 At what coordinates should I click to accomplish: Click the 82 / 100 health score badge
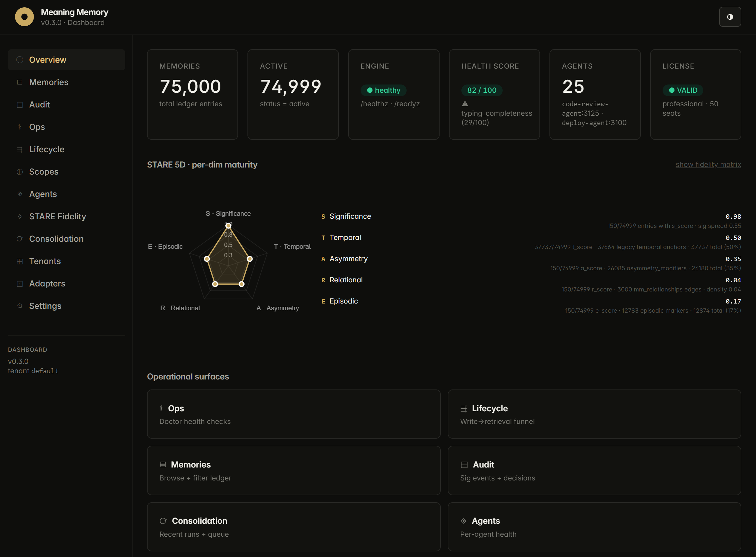pyautogui.click(x=481, y=90)
